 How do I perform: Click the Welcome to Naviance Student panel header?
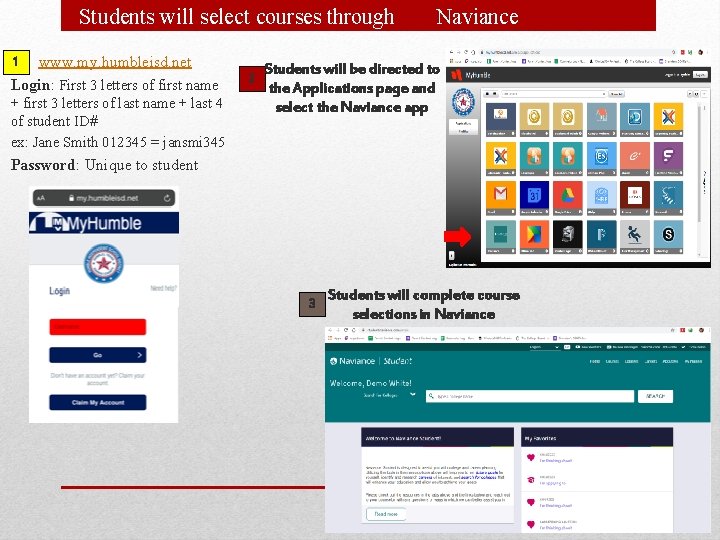(437, 438)
